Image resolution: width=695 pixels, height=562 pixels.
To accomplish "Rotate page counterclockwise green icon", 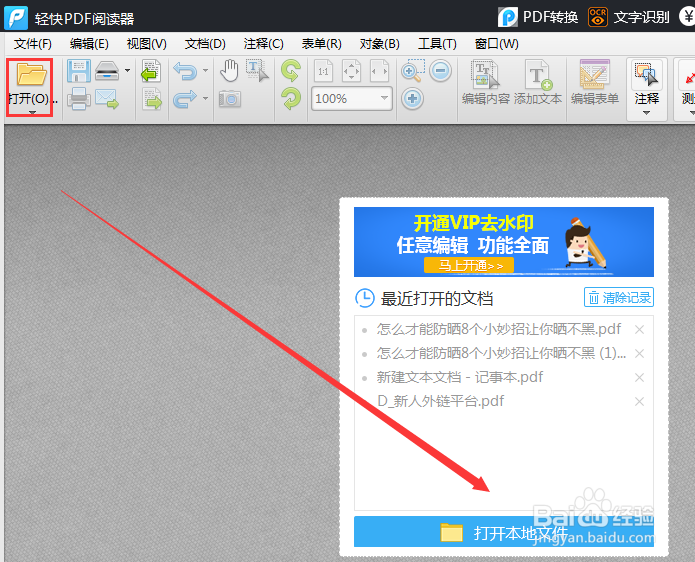I will click(x=291, y=71).
